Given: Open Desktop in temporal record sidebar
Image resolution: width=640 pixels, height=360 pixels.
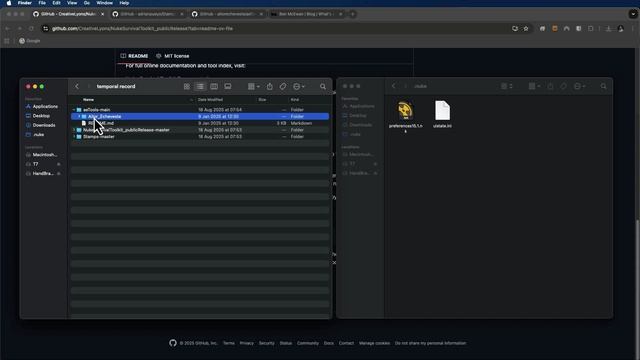Looking at the screenshot, I should pyautogui.click(x=38, y=116).
